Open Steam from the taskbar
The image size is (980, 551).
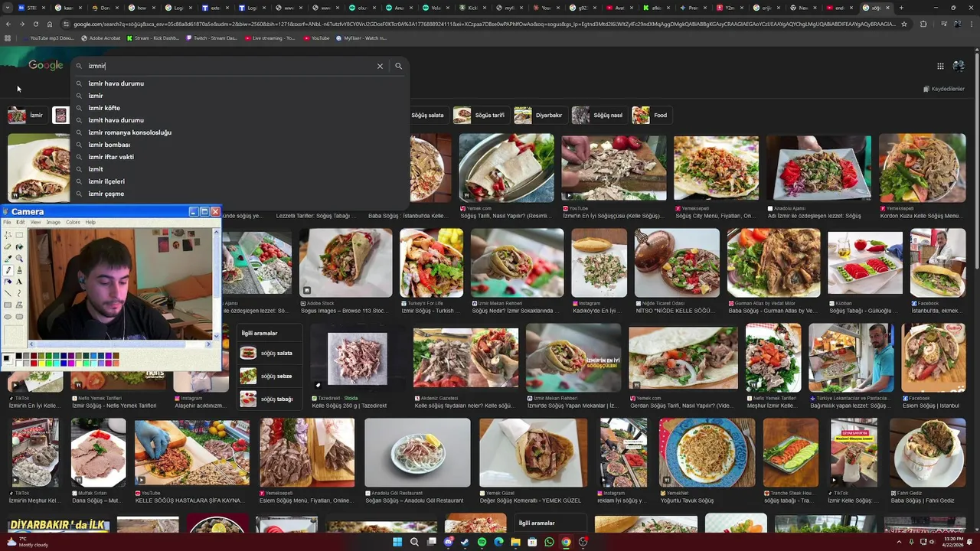[465, 542]
